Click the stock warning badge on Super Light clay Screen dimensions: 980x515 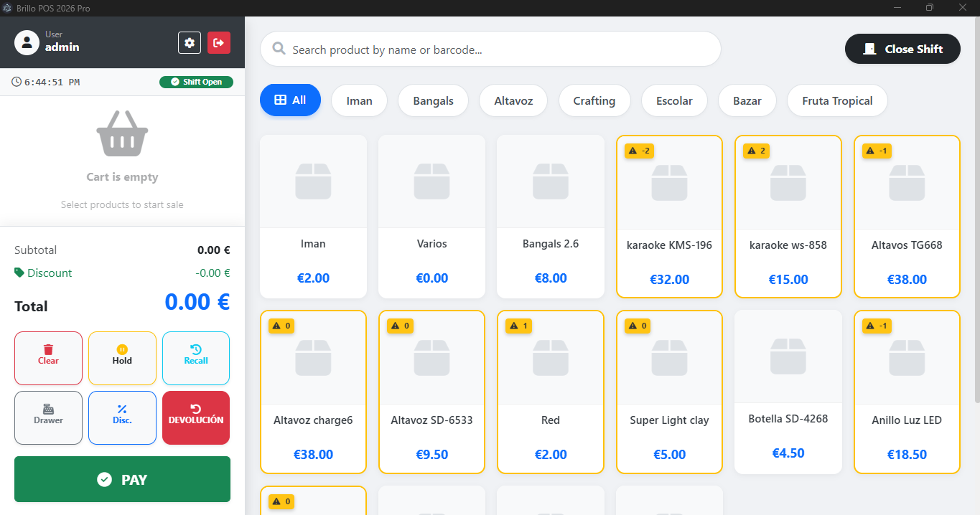tap(638, 326)
